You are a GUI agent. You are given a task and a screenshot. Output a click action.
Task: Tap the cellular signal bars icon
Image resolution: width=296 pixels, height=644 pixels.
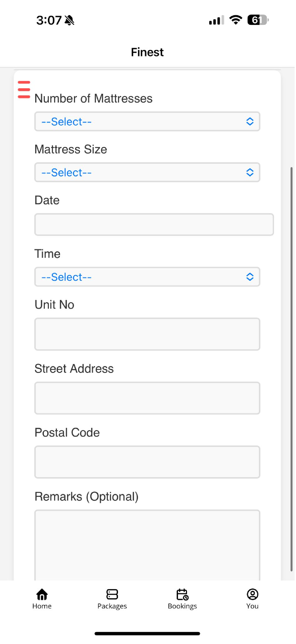click(217, 20)
